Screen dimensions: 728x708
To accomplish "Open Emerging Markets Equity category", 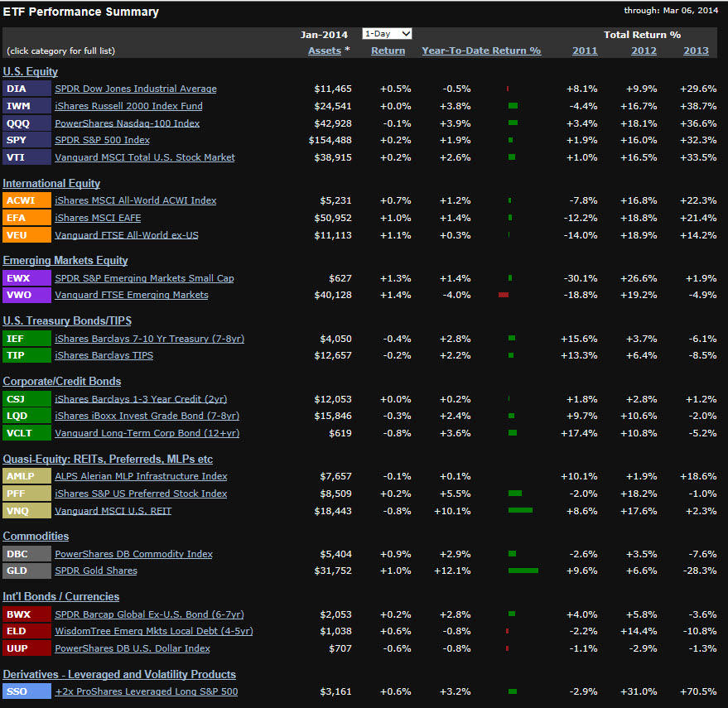I will (x=65, y=261).
